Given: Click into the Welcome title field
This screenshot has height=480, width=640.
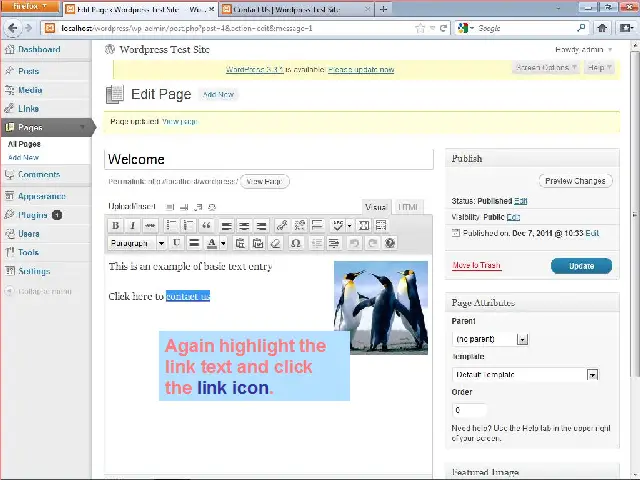Looking at the screenshot, I should click(x=269, y=159).
